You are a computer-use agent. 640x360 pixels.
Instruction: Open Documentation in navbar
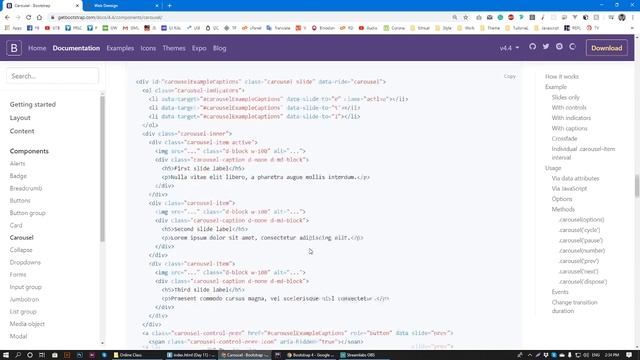coord(76,48)
